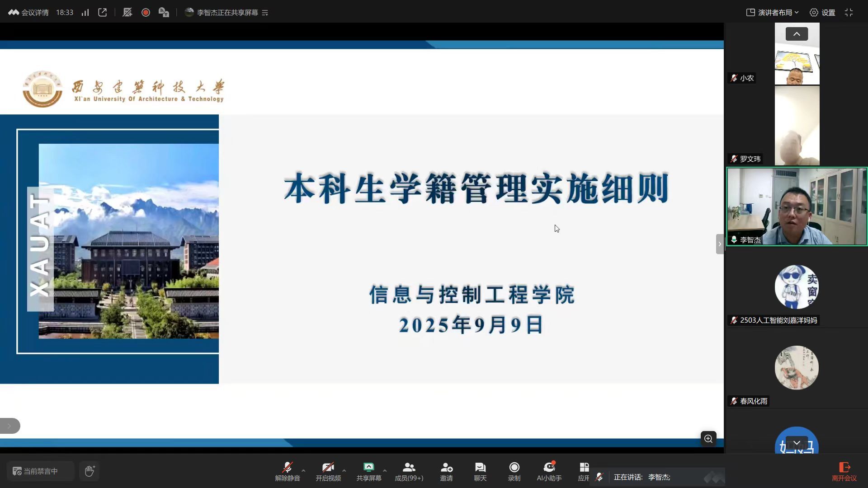Image resolution: width=868 pixels, height=488 pixels.
Task: Click 共享屏幕 share screen button
Action: click(368, 471)
